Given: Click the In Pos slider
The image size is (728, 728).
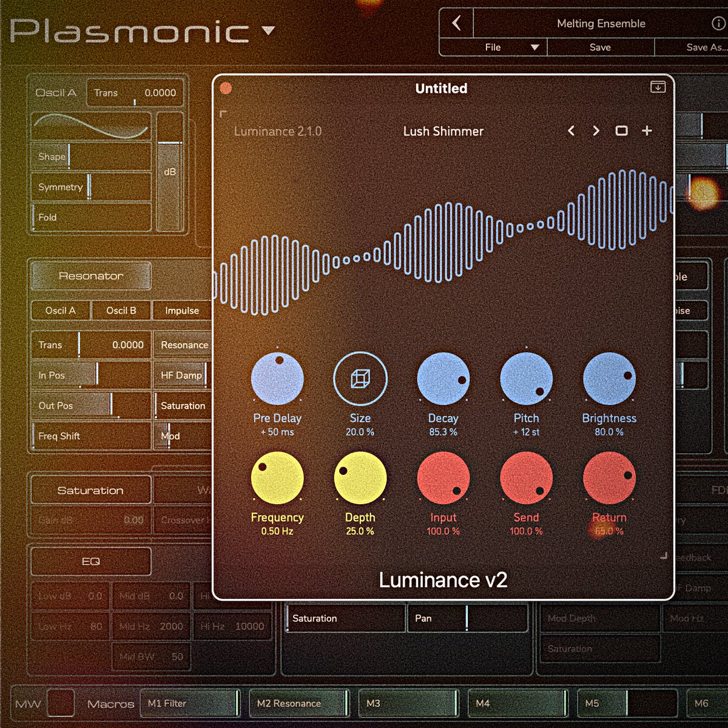Looking at the screenshot, I should click(91, 375).
